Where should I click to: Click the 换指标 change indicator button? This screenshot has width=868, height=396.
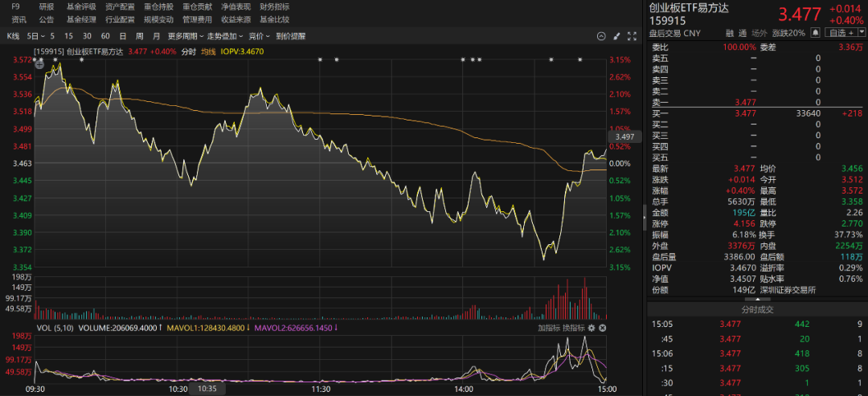[574, 328]
